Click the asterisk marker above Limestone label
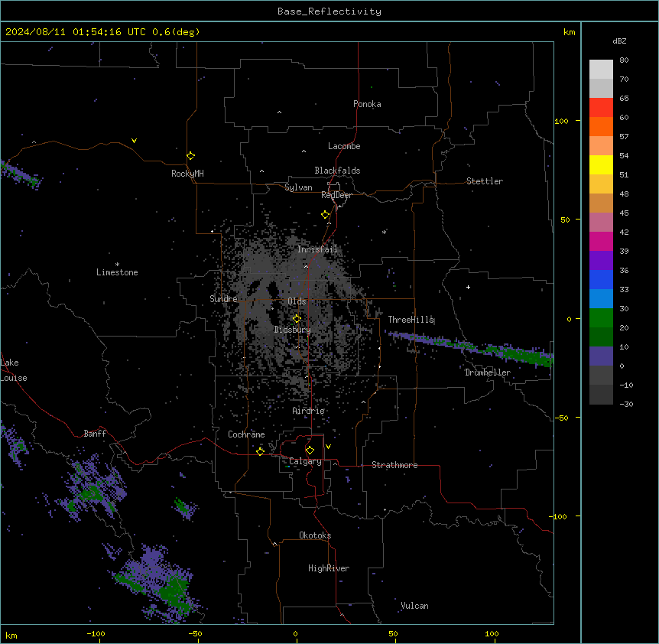Image resolution: width=659 pixels, height=644 pixels. point(117,265)
